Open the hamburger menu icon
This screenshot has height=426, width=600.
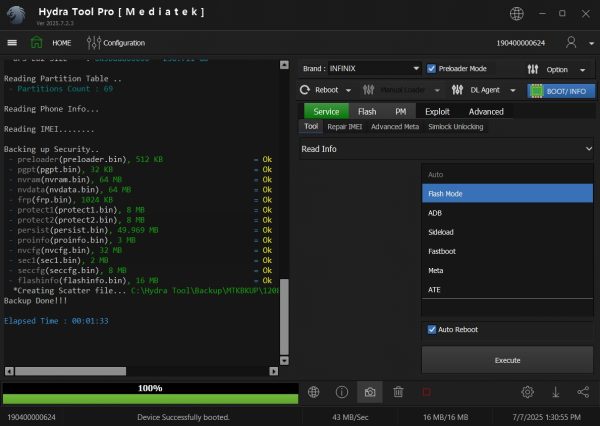pyautogui.click(x=12, y=42)
